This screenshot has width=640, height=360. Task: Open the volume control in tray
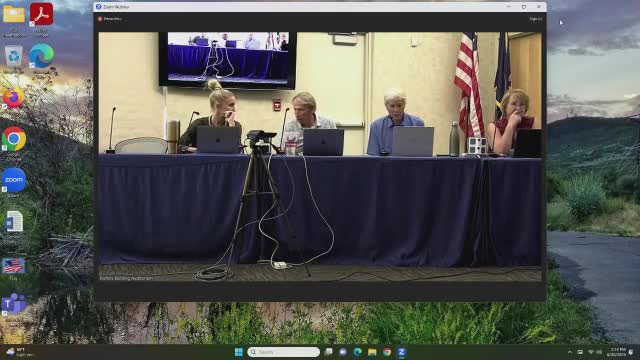click(599, 352)
